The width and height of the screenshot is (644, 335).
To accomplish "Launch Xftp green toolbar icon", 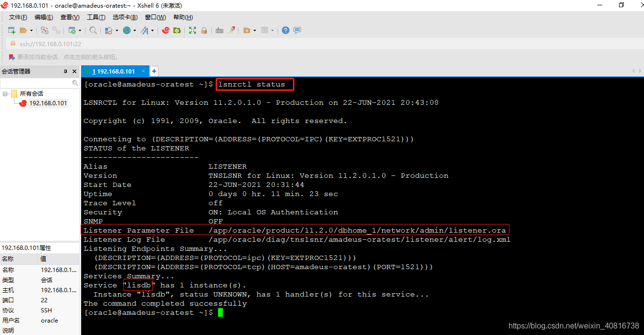I will click(x=177, y=30).
